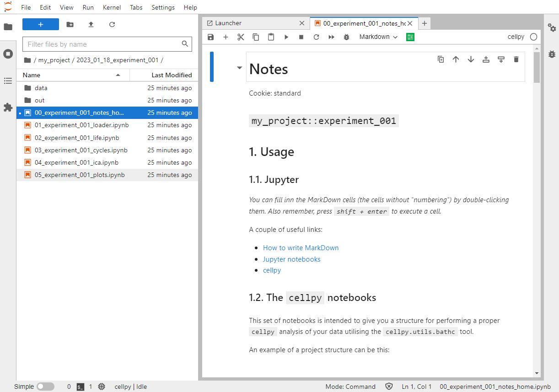Show the Table of Contents panel
Viewport: 559px width, 392px height.
click(x=8, y=81)
